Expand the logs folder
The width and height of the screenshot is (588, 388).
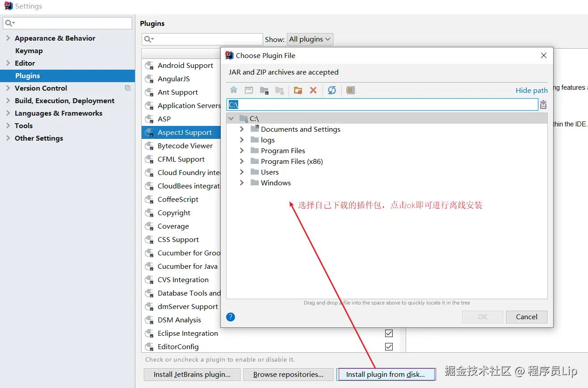click(242, 140)
